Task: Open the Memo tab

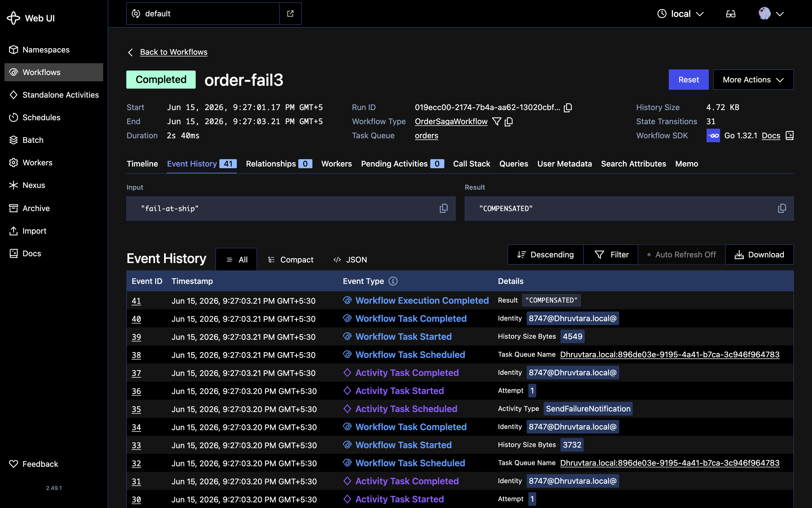Action: coord(687,164)
